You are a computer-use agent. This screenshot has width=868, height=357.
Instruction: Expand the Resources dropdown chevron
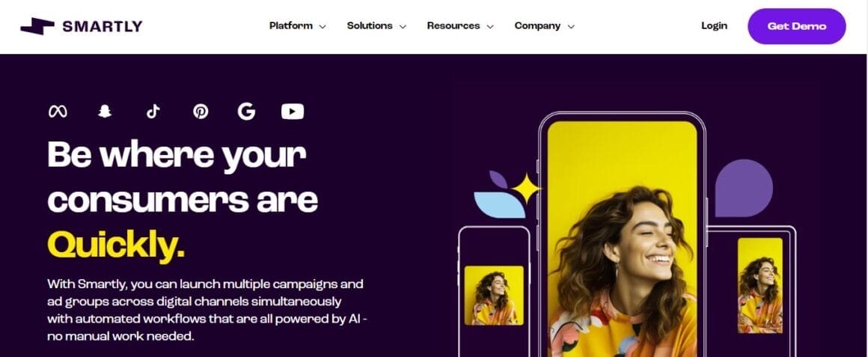[490, 26]
